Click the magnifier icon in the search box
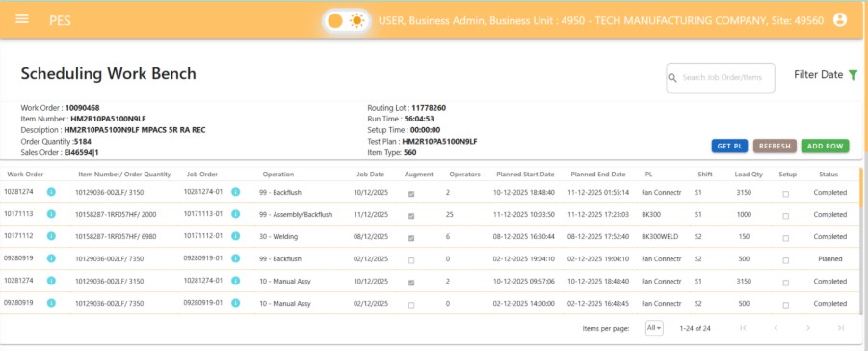The image size is (868, 351). tap(672, 78)
